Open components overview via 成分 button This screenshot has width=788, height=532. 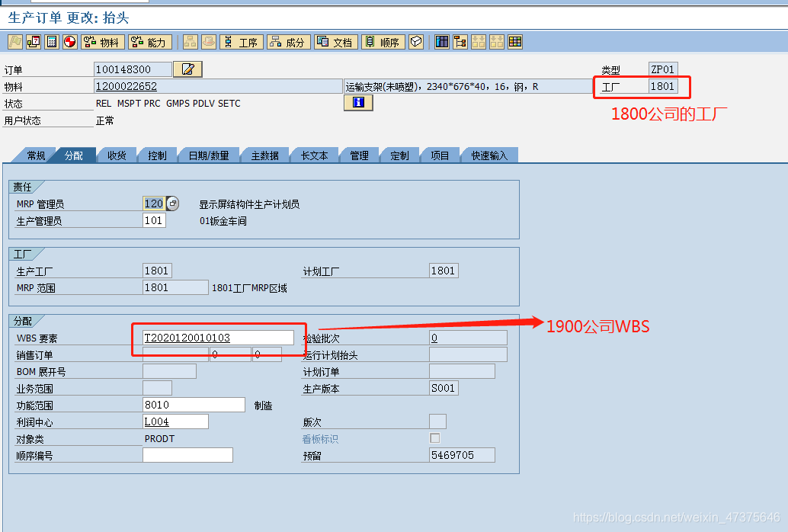(289, 42)
